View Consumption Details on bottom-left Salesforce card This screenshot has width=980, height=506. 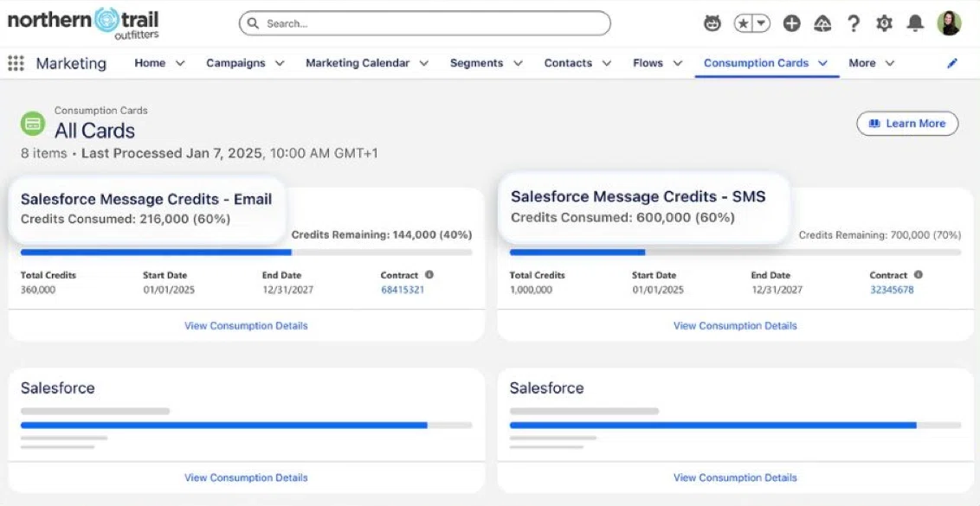pos(246,477)
